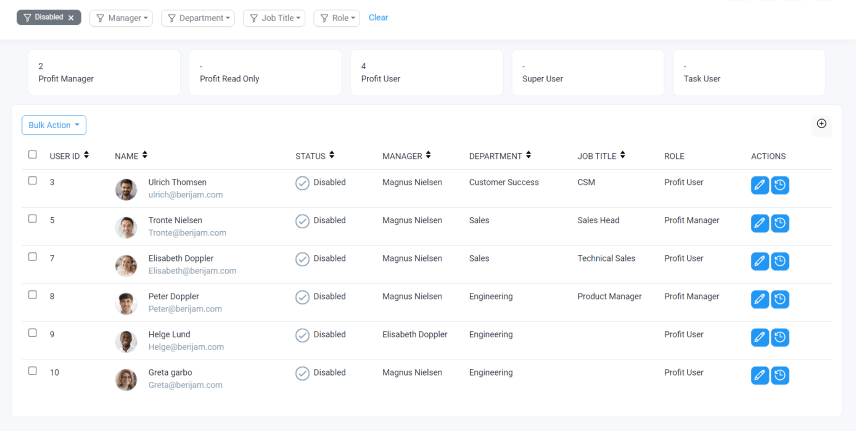Sort by Name column arrows

tap(145, 156)
